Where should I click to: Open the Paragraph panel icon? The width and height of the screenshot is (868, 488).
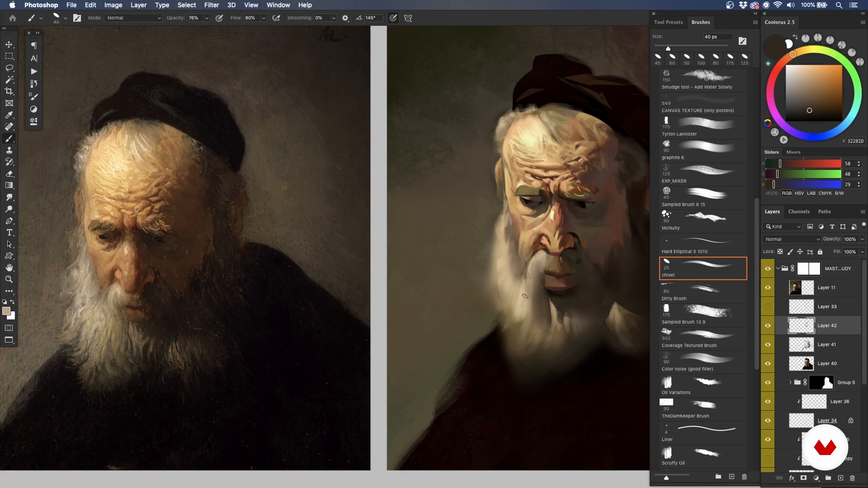point(34,45)
